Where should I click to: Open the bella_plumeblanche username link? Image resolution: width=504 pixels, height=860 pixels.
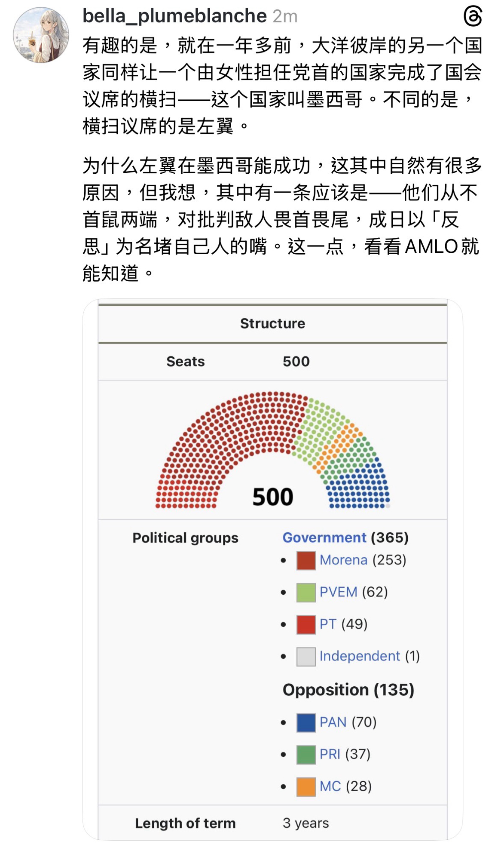(x=174, y=16)
